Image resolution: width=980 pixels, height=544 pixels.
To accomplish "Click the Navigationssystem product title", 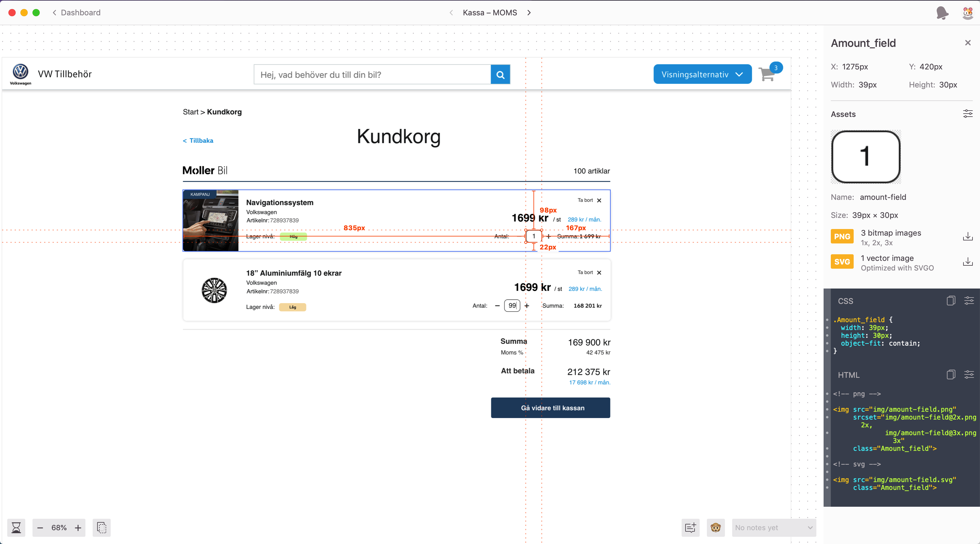I will (x=280, y=203).
